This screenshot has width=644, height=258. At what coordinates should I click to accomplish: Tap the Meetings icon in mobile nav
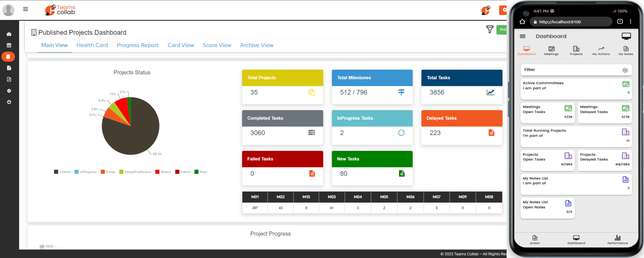tap(551, 50)
